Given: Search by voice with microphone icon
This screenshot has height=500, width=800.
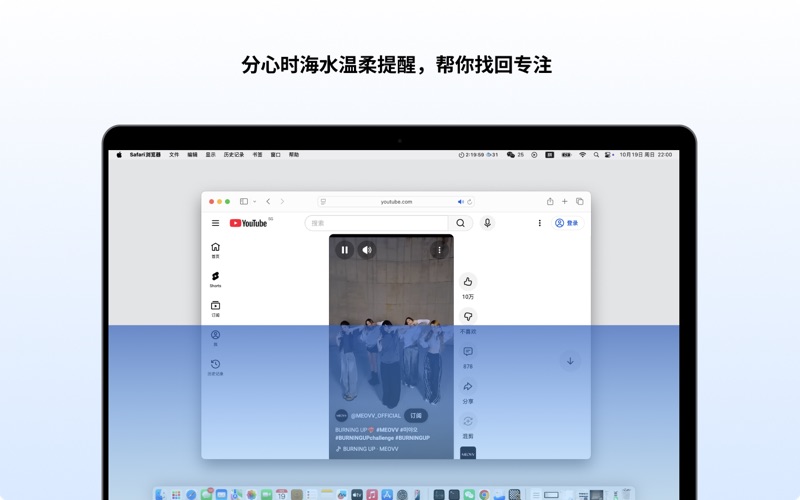Looking at the screenshot, I should click(x=487, y=223).
